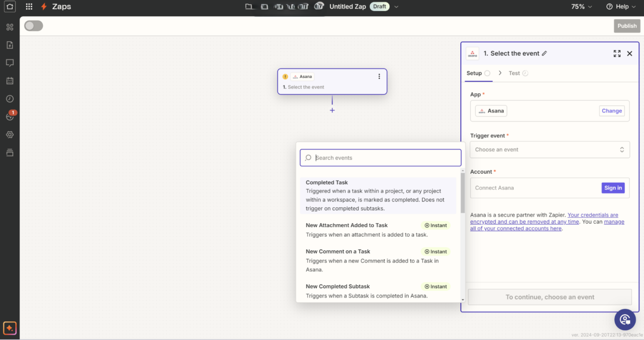The height and width of the screenshot is (340, 644).
Task: Click the chatbot helper bubble bottom right
Action: pyautogui.click(x=625, y=319)
